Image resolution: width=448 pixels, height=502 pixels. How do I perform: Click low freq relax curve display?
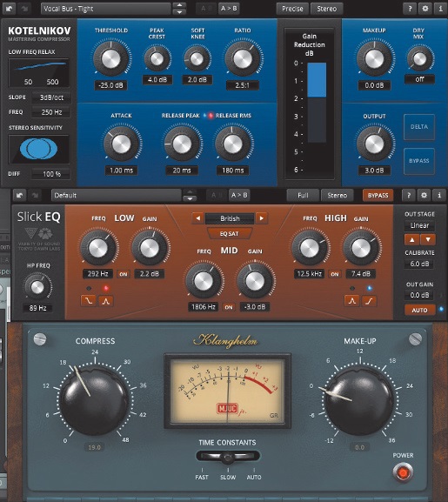click(39, 73)
